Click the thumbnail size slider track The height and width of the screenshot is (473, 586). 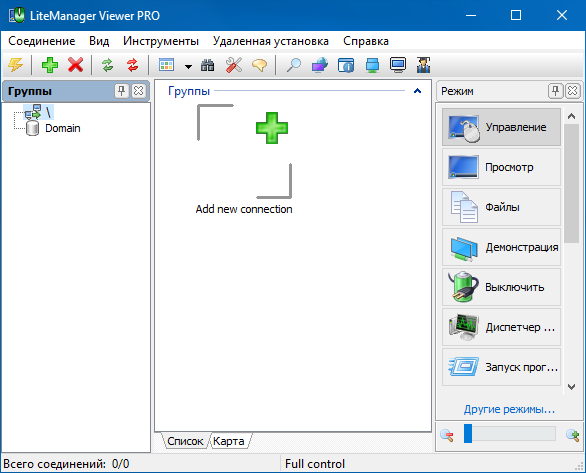510,433
